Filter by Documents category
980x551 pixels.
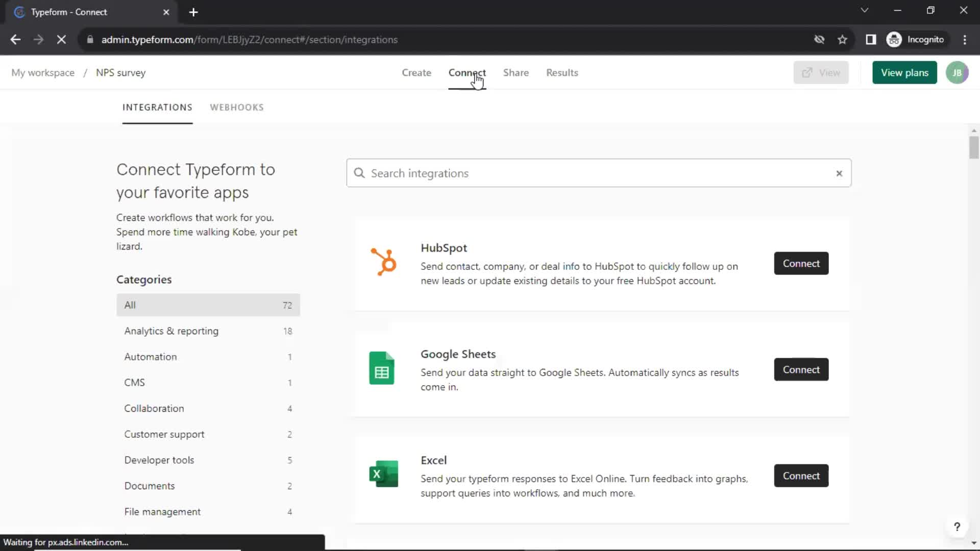pos(208,486)
